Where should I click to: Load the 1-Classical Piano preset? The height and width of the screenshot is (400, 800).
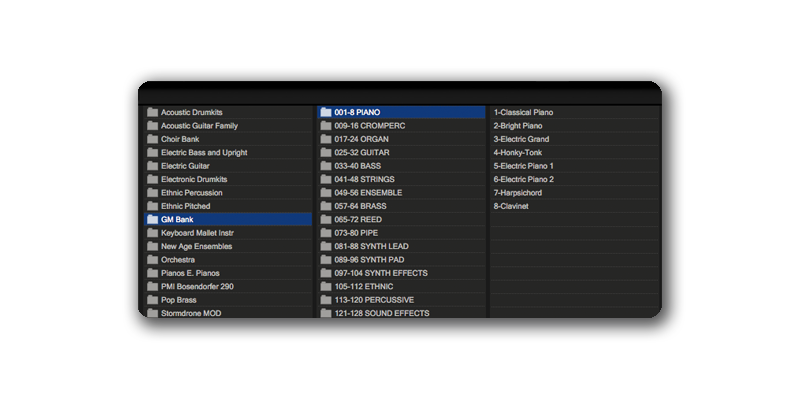point(523,112)
